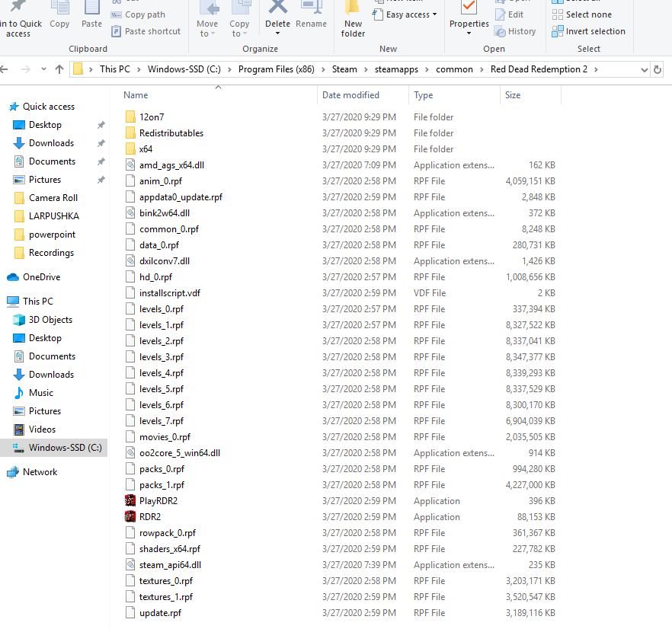The image size is (672, 629).
Task: Select the PlayRDR2 application
Action: 158,501
